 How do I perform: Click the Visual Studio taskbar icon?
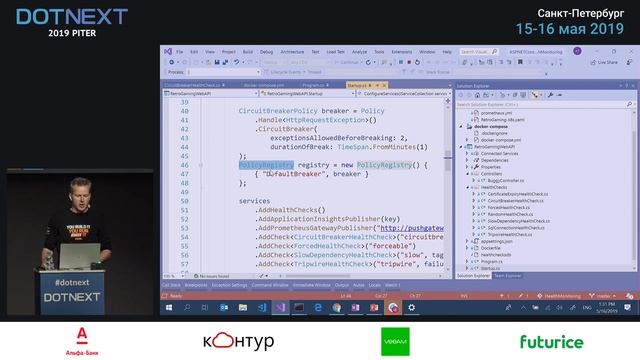(x=280, y=307)
